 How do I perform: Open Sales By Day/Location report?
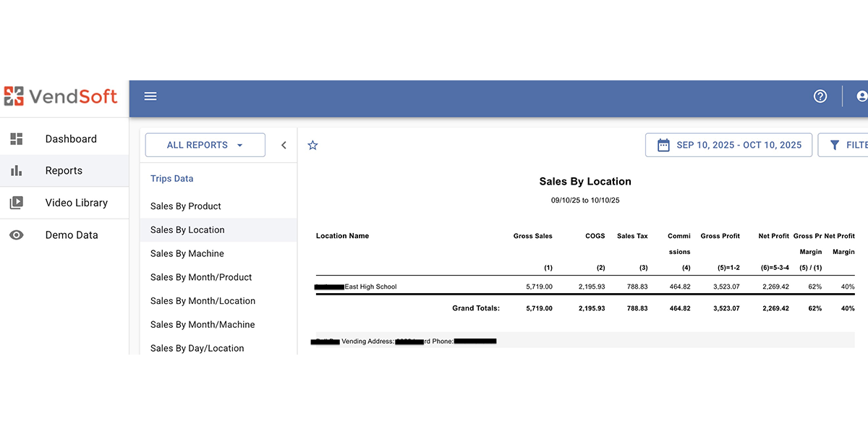point(197,348)
